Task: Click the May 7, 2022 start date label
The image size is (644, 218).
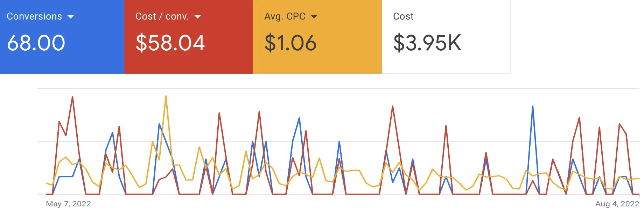Action: click(x=69, y=204)
